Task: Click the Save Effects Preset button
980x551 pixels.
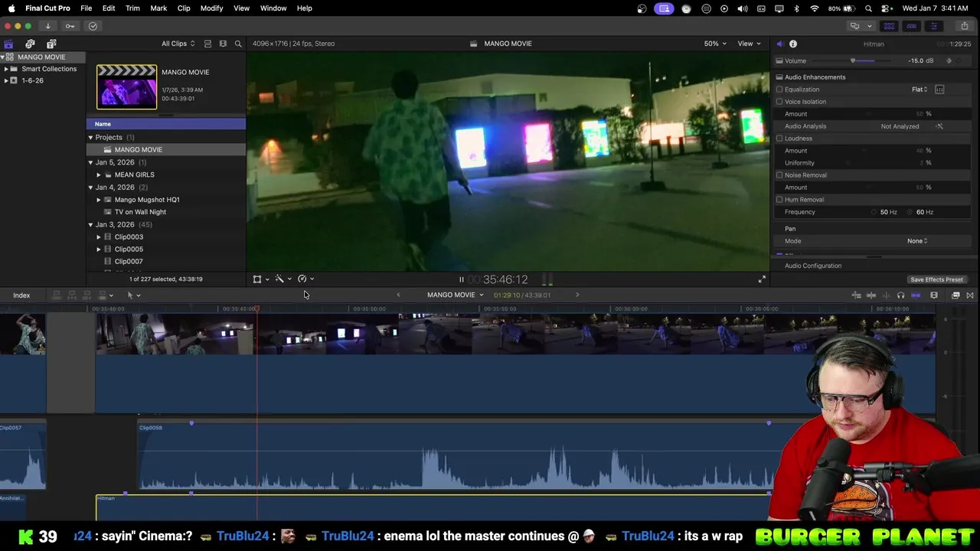Action: point(936,279)
